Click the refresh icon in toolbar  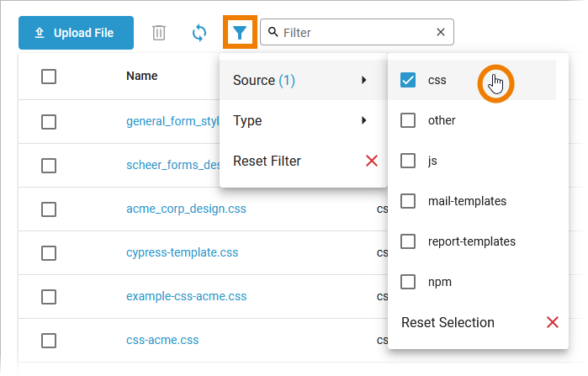pos(199,33)
